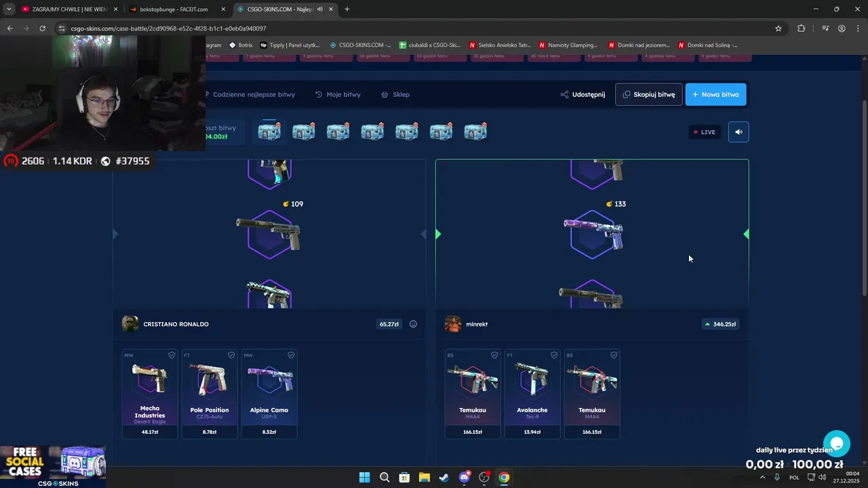
Task: Click the LIVE indicator badge
Action: (705, 132)
